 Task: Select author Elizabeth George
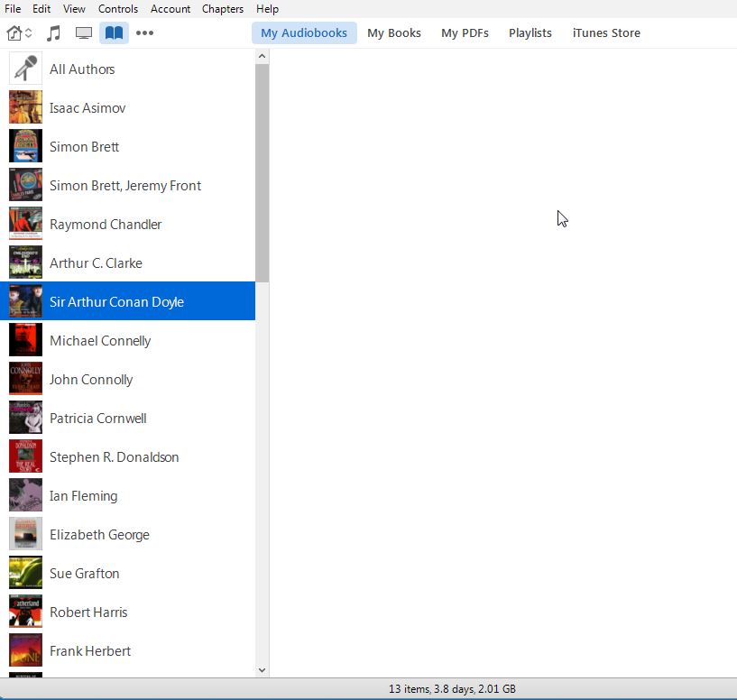pos(127,534)
